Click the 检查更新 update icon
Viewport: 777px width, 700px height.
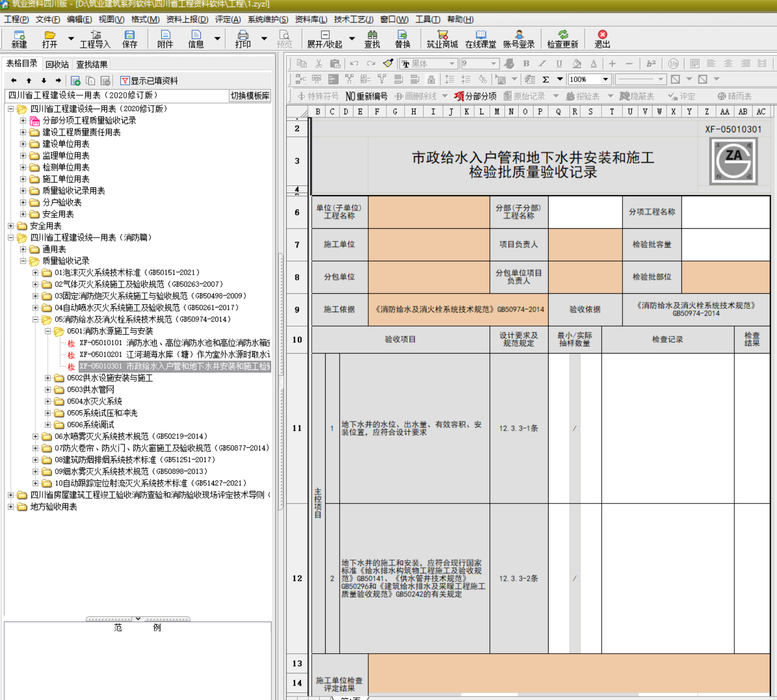click(563, 39)
